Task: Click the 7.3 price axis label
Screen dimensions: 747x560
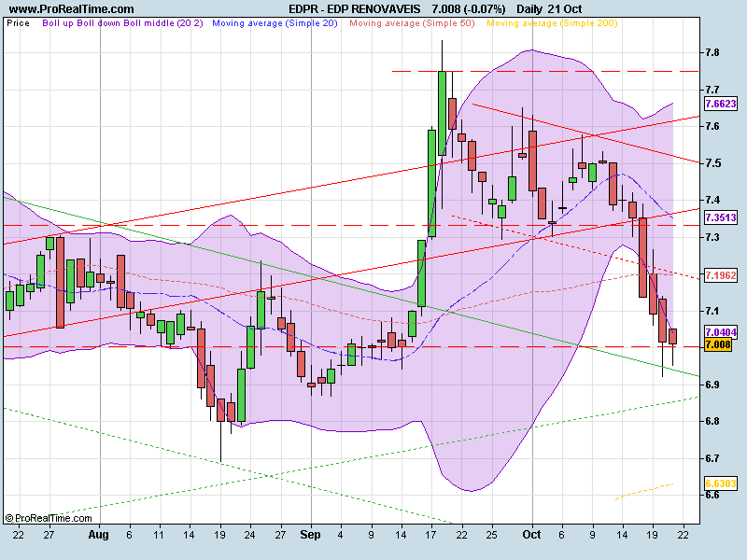Action: pos(712,237)
